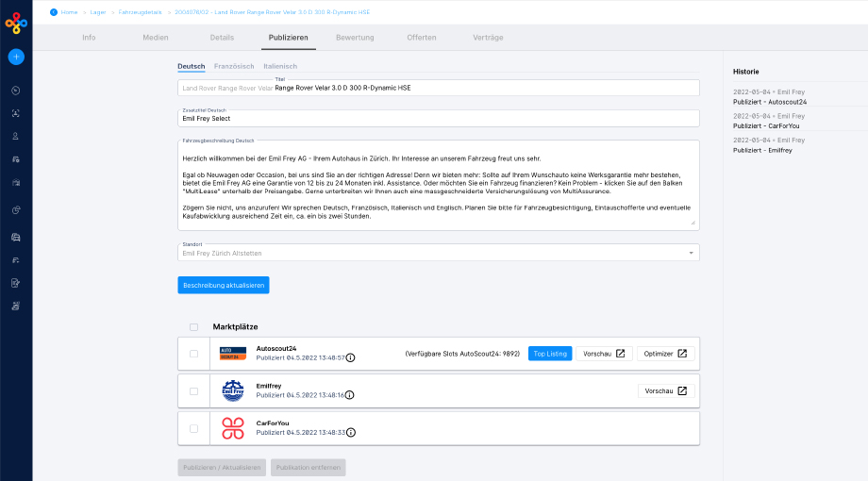
Task: Open the edit document icon in the sidebar
Action: (15, 283)
